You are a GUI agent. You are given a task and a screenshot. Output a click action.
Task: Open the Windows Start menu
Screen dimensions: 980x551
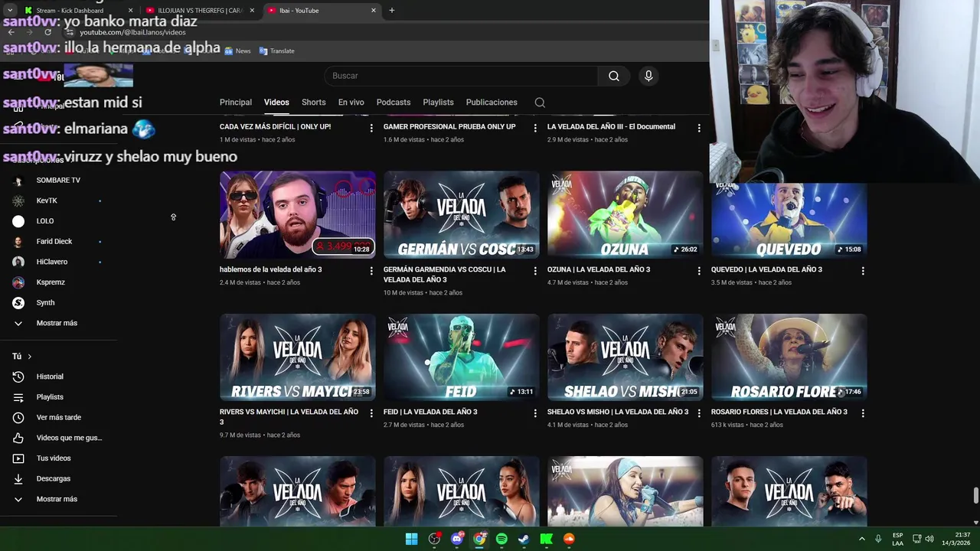(x=411, y=539)
